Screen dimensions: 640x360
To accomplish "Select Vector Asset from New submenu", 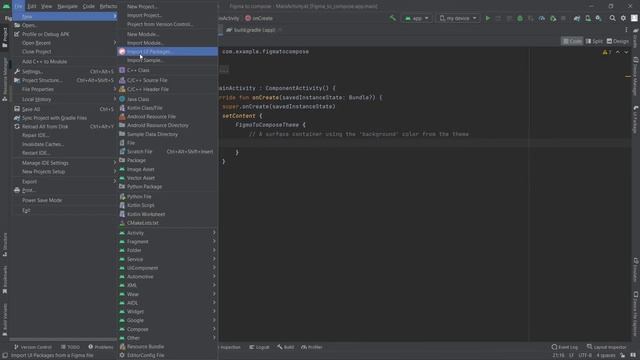I will tap(167, 178).
